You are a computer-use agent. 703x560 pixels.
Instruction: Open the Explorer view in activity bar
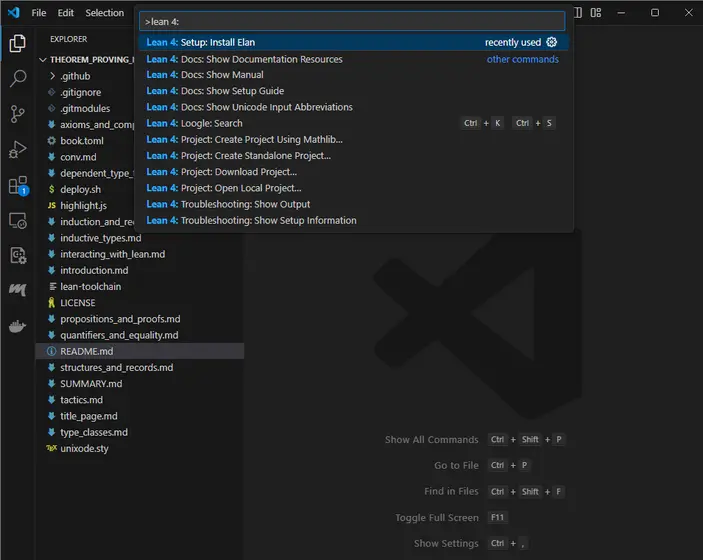coord(17,43)
